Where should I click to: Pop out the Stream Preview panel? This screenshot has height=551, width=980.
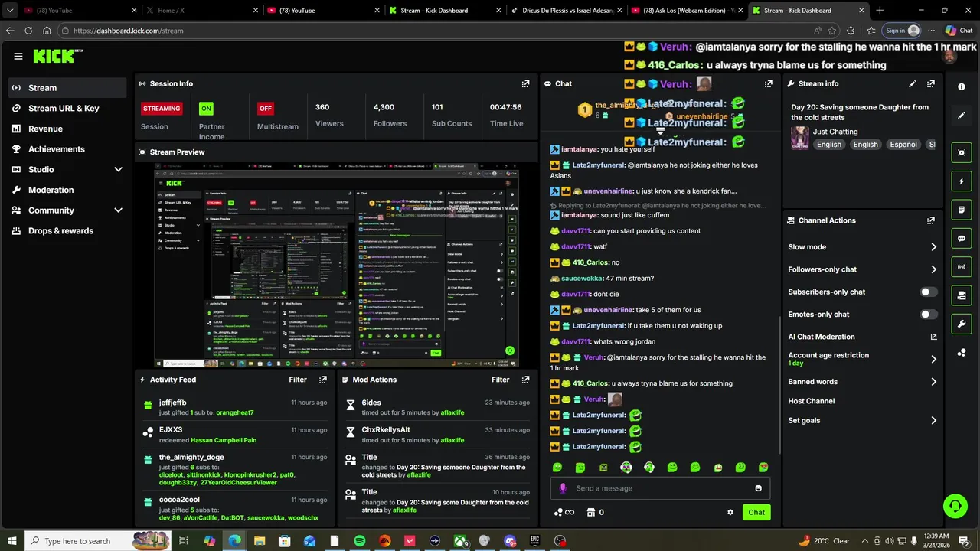[x=525, y=152]
